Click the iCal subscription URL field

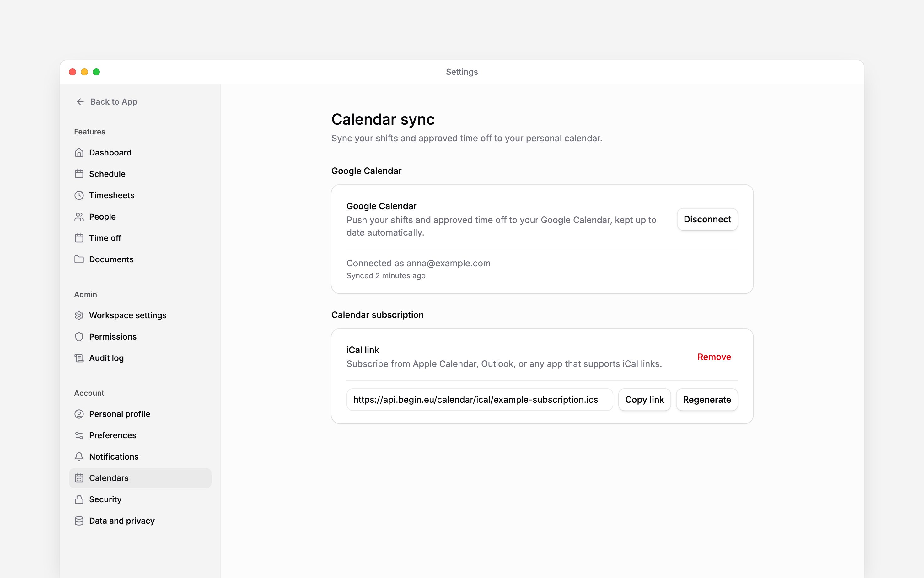480,400
